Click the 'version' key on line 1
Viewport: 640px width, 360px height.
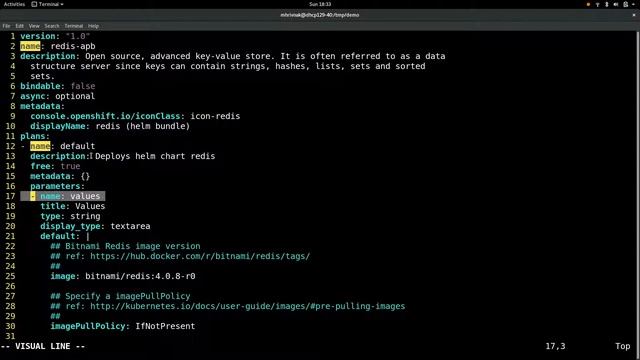[x=38, y=36]
